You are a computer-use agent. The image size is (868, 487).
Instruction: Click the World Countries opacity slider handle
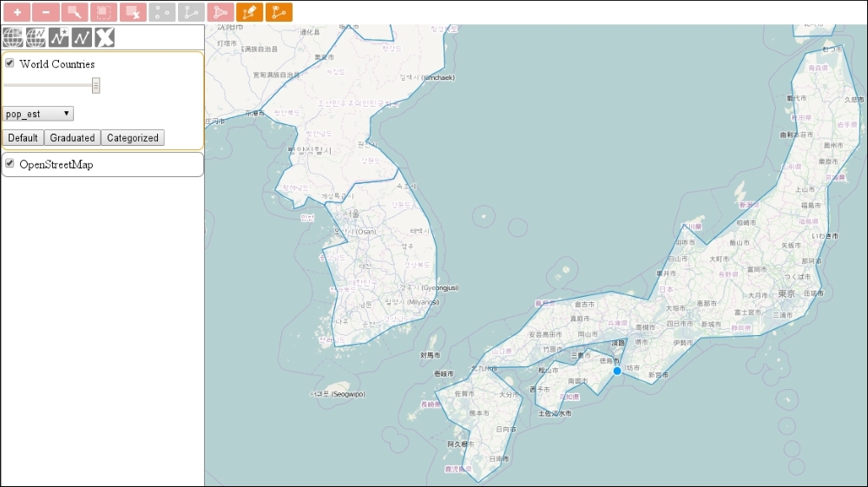coord(96,85)
